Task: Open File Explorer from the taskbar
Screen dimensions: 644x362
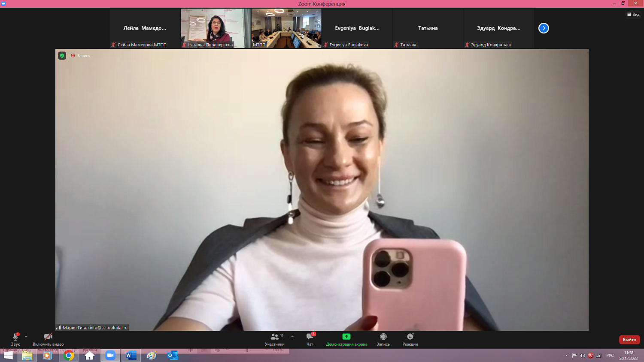Action: pyautogui.click(x=27, y=356)
